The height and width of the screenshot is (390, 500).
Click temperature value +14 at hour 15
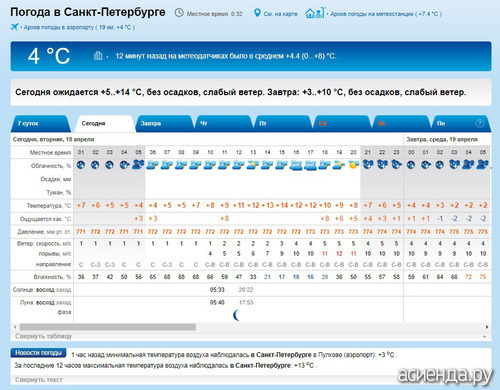click(x=282, y=205)
